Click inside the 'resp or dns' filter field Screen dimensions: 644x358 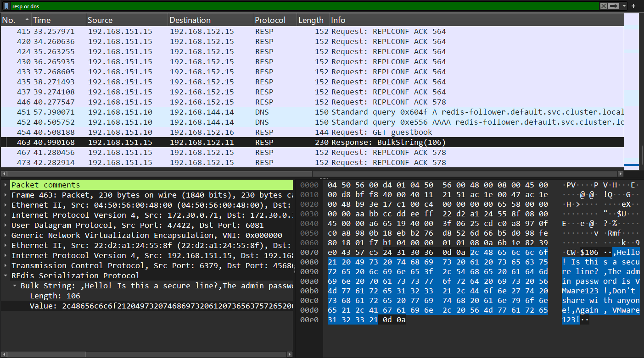point(305,6)
